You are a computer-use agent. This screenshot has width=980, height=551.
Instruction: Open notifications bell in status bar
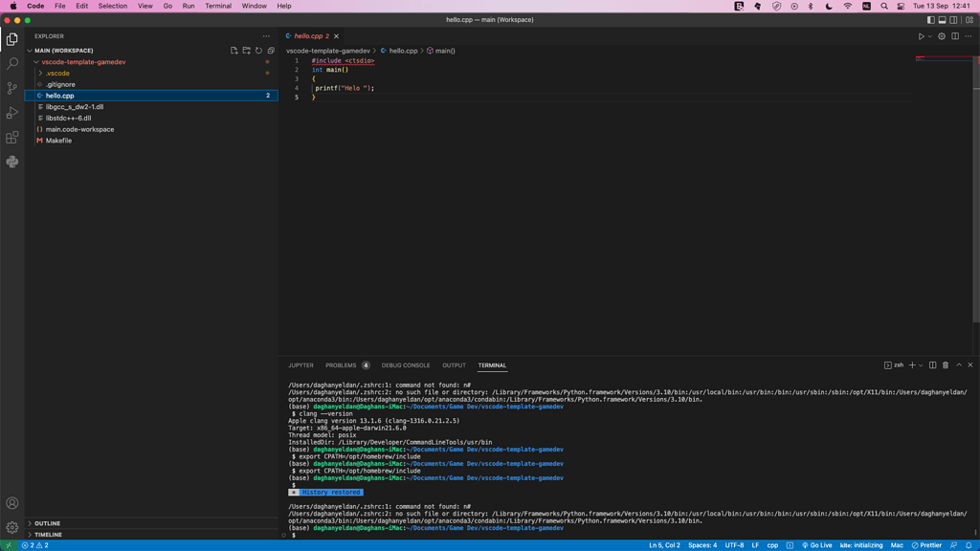pyautogui.click(x=969, y=545)
